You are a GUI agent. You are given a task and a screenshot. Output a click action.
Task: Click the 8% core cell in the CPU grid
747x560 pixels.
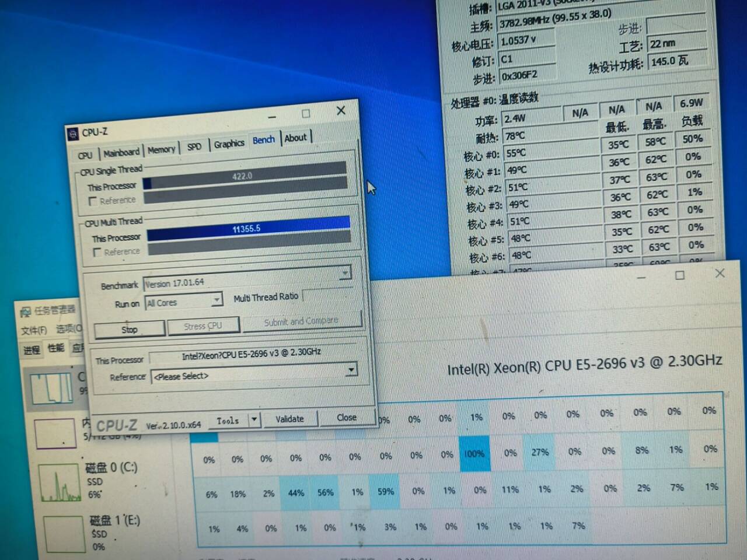(x=642, y=450)
